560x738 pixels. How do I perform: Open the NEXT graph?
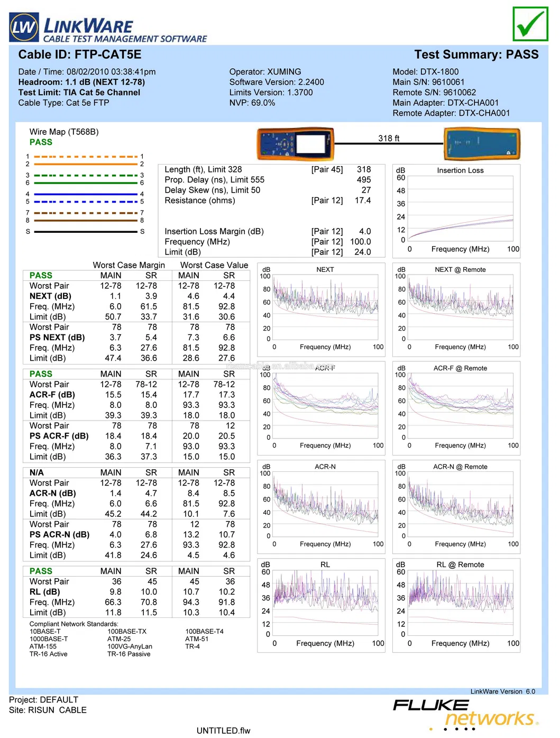coord(325,308)
